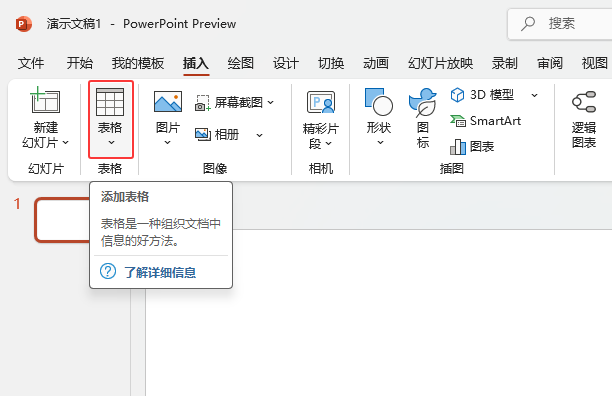Open the Screenshot (屏幕截图) dropdown arrow
612x396 pixels.
click(x=270, y=103)
